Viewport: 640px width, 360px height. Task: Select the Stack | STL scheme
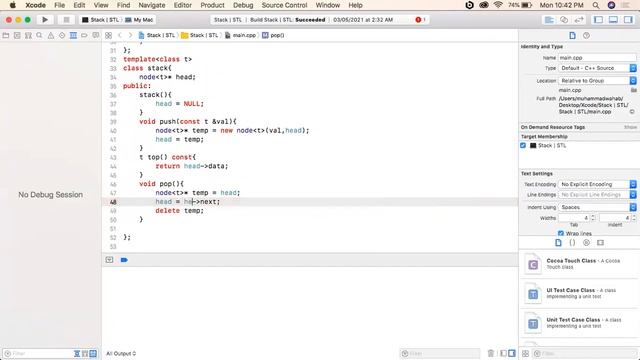pyautogui.click(x=100, y=20)
